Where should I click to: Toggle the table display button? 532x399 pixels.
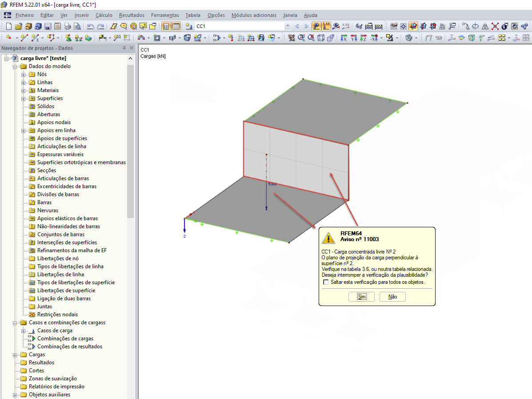(176, 26)
